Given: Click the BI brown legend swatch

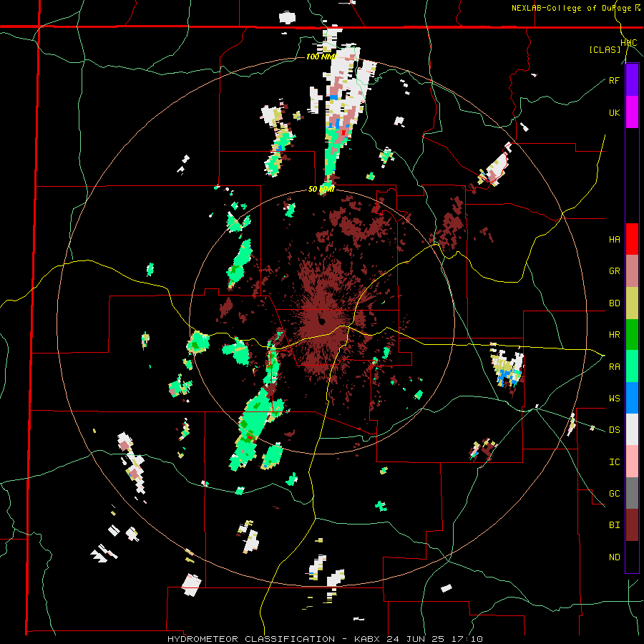Looking at the screenshot, I should [x=632, y=525].
